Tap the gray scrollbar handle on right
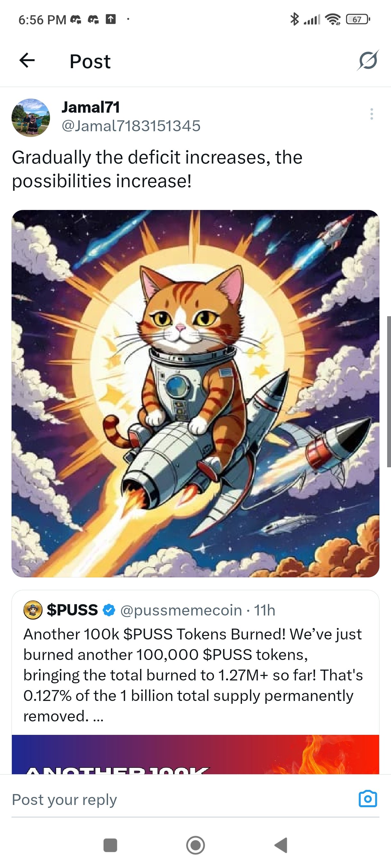 (389, 391)
